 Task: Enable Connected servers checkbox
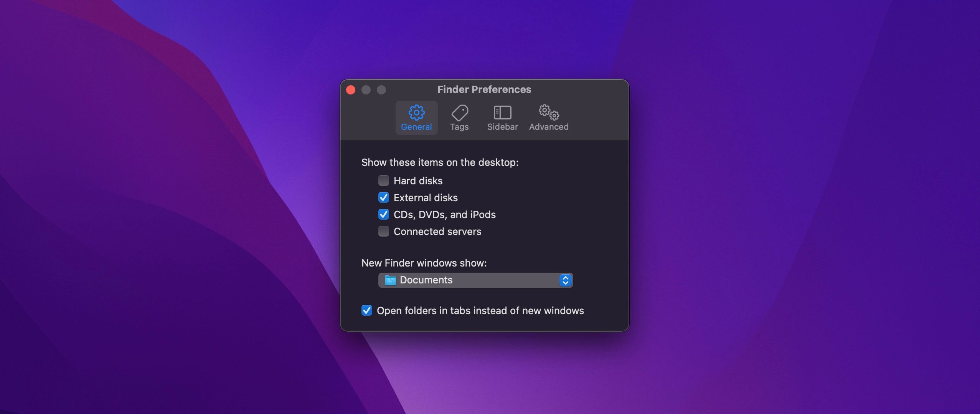pyautogui.click(x=384, y=231)
